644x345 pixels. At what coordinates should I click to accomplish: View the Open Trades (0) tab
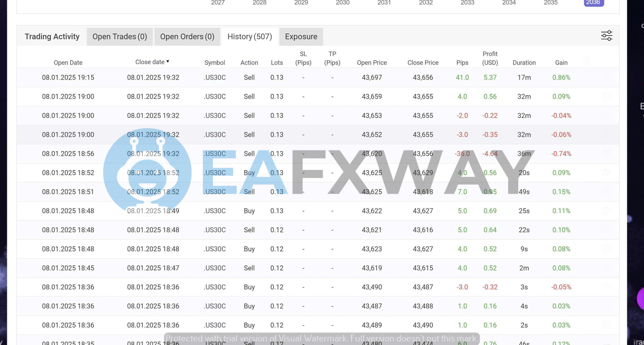[x=119, y=36]
